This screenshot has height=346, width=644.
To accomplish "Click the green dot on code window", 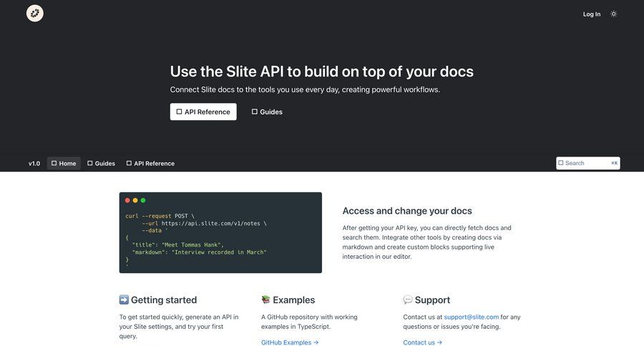I will pyautogui.click(x=143, y=200).
